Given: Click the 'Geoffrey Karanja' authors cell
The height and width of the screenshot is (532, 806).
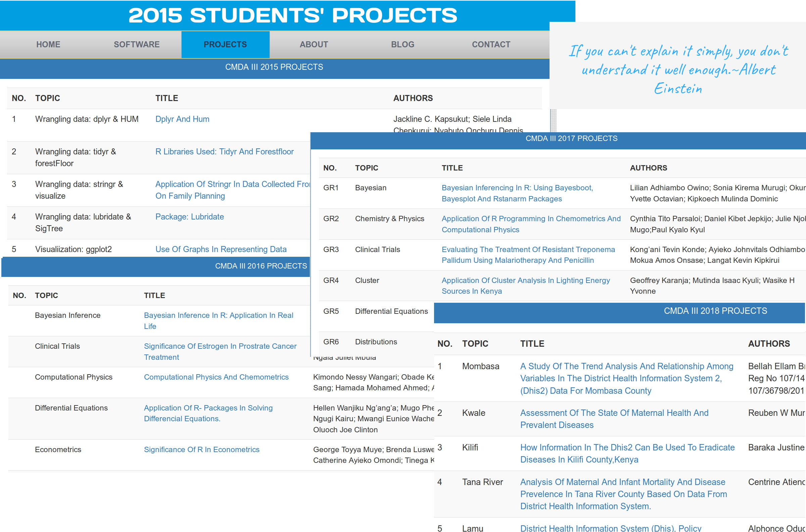Looking at the screenshot, I should (x=712, y=286).
